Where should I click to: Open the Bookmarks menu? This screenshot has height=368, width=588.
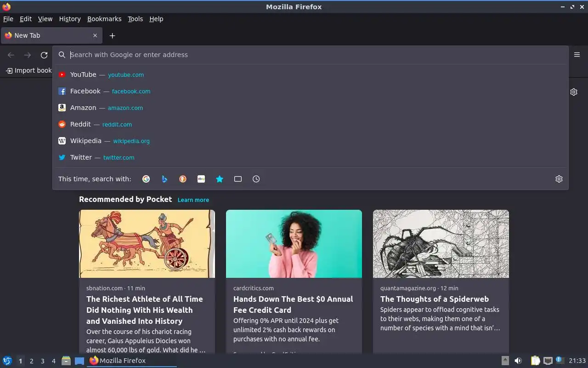104,19
